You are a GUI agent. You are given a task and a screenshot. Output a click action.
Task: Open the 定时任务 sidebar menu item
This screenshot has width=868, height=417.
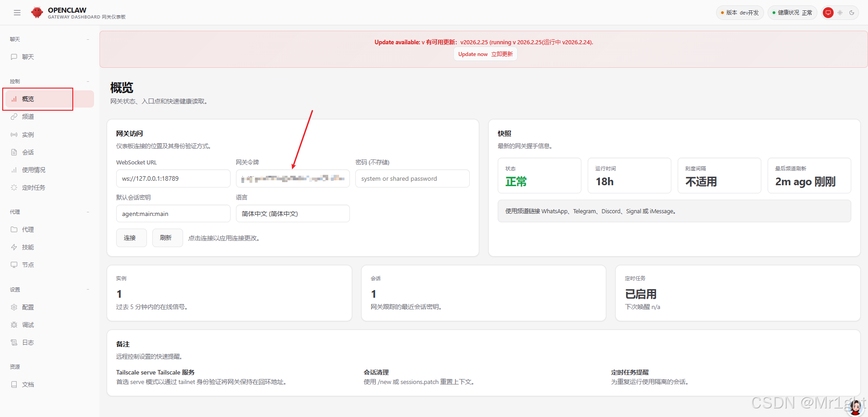coord(50,187)
